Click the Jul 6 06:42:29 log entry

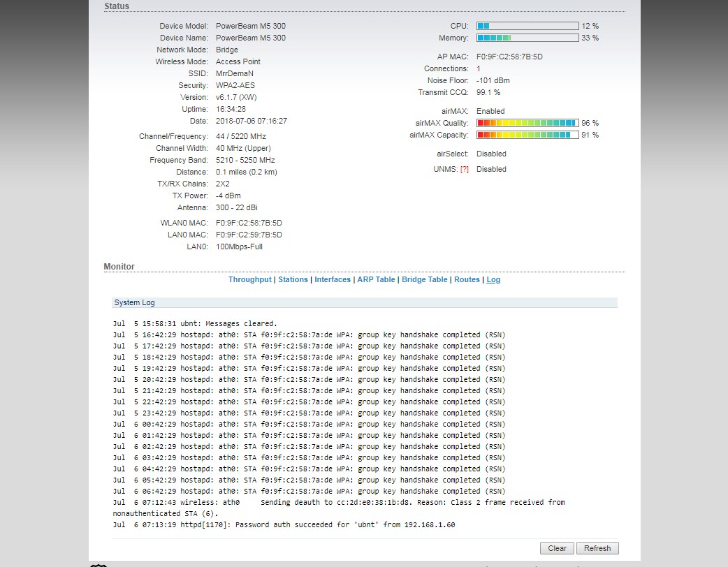pos(309,491)
